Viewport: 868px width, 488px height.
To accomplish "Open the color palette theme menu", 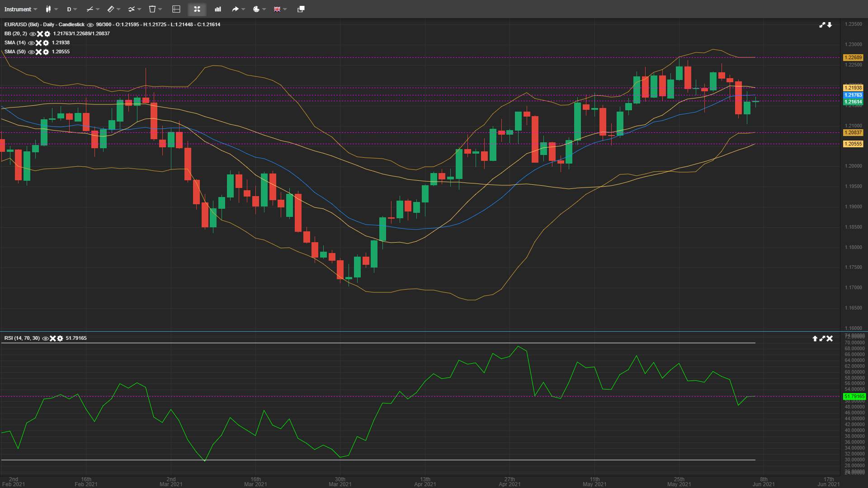I will point(259,9).
